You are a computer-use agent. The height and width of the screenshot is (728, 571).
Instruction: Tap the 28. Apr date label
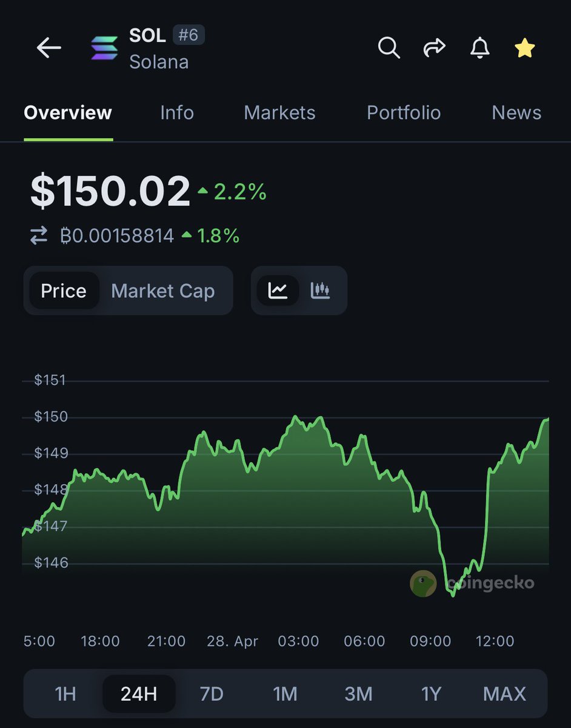pyautogui.click(x=233, y=641)
